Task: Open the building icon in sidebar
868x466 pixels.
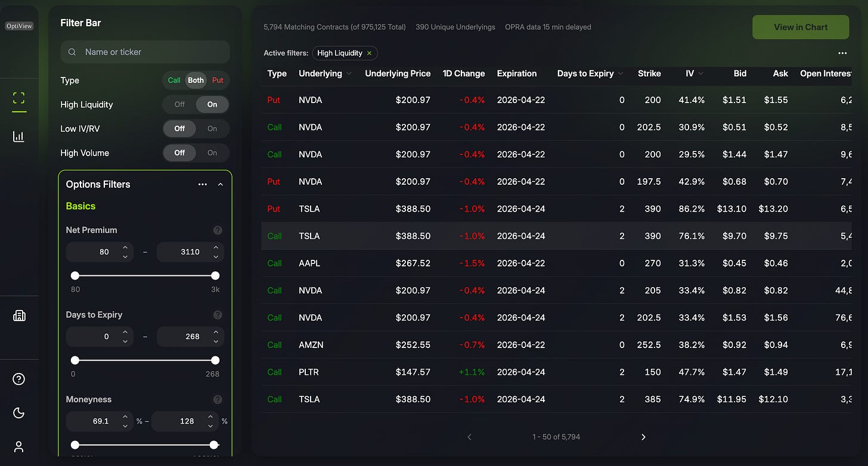Action: click(x=19, y=315)
